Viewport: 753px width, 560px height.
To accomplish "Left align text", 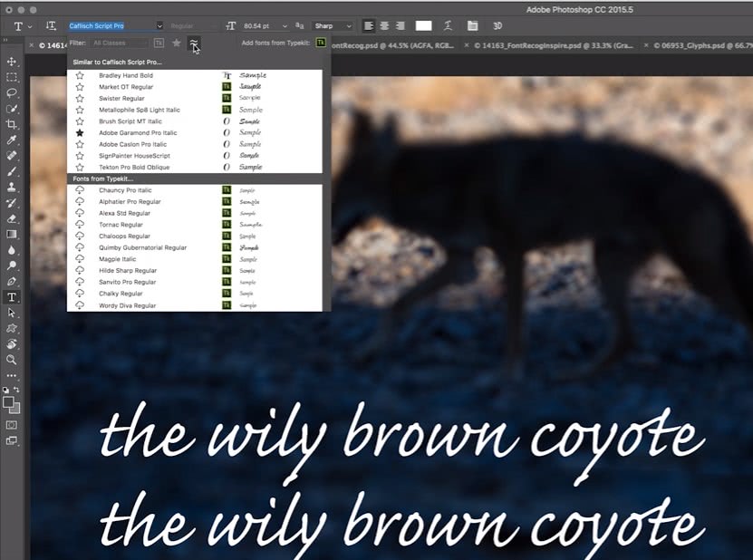I will point(368,26).
